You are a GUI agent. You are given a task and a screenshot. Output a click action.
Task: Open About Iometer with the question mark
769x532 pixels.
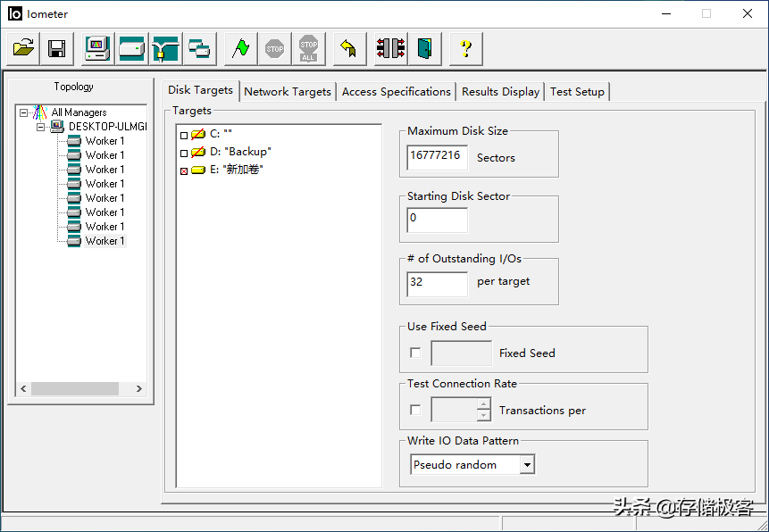pos(465,48)
